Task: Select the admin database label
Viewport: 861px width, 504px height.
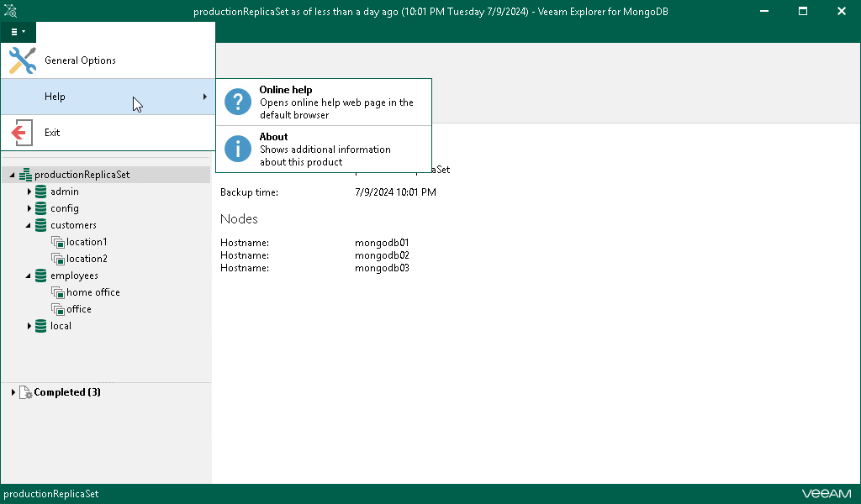Action: point(65,192)
